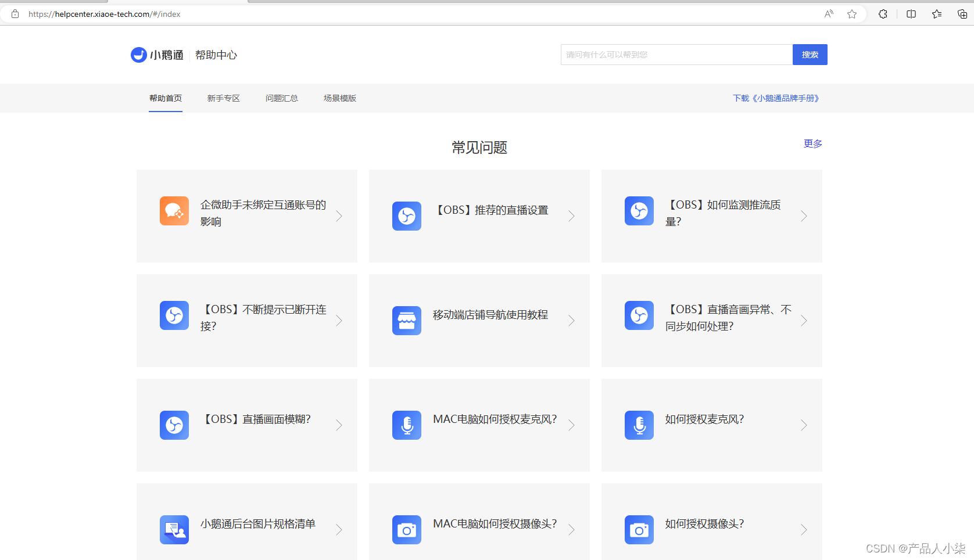Open the 更多 link for common questions
974x560 pixels.
(x=813, y=143)
